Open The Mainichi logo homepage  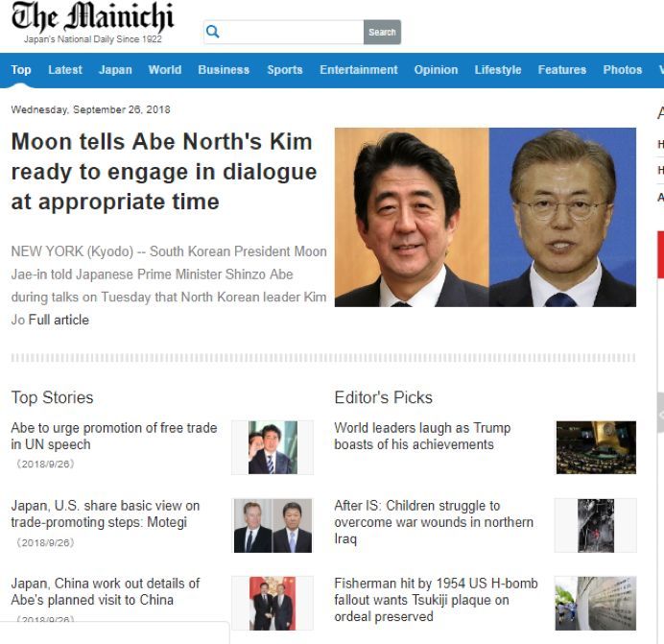[x=93, y=22]
